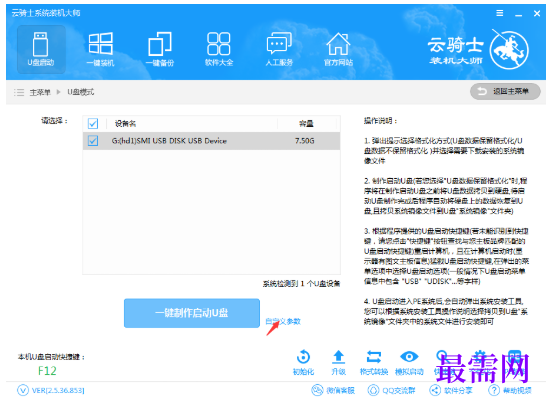Open the 自定义参数 link
The image size is (548, 400).
[x=283, y=321]
